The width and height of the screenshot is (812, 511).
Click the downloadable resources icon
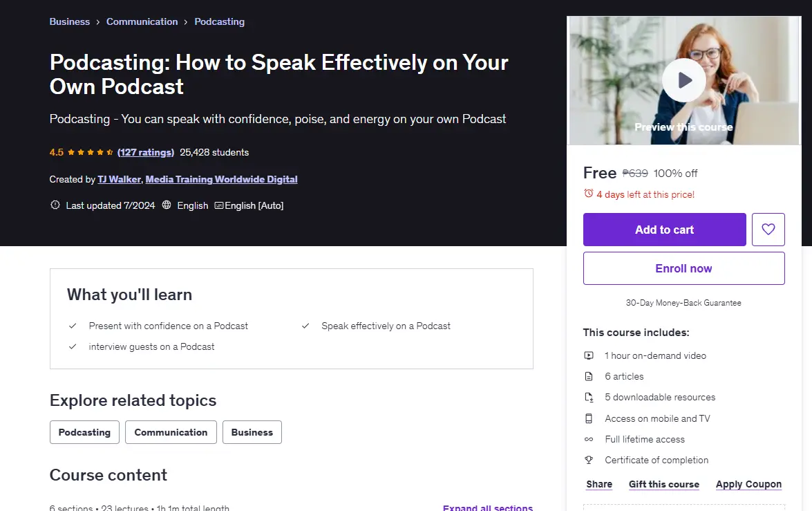589,397
